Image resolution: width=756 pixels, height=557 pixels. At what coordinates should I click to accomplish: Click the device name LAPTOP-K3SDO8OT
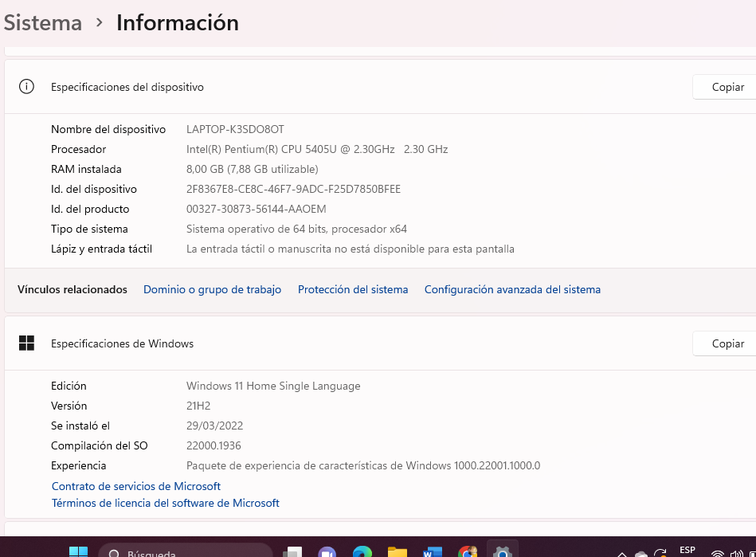click(235, 129)
